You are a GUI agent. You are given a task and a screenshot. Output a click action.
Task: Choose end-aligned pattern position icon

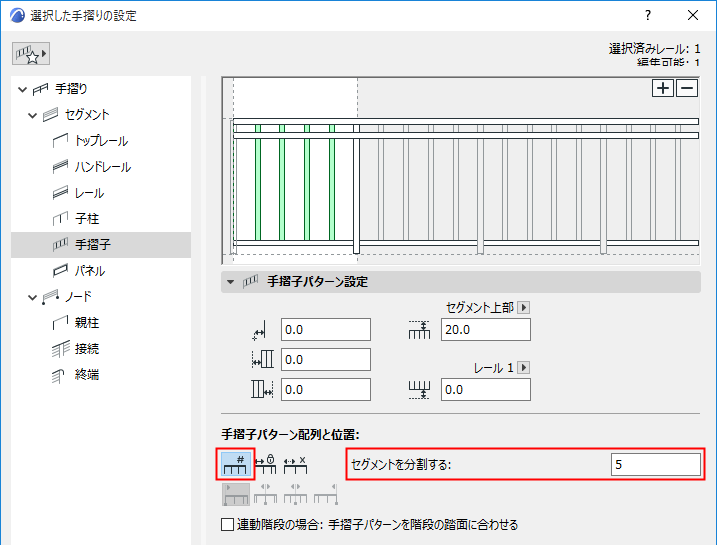(326, 494)
